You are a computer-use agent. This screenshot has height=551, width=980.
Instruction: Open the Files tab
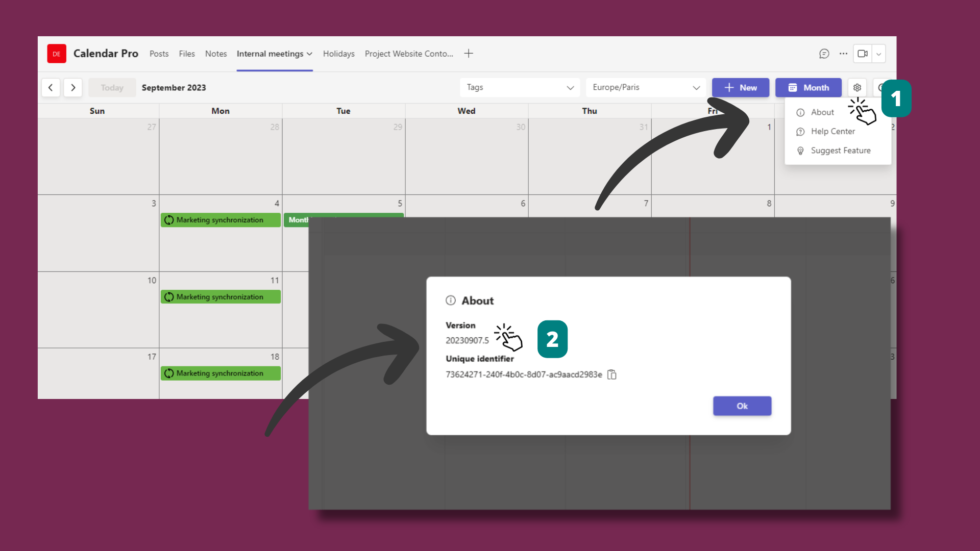pos(187,54)
